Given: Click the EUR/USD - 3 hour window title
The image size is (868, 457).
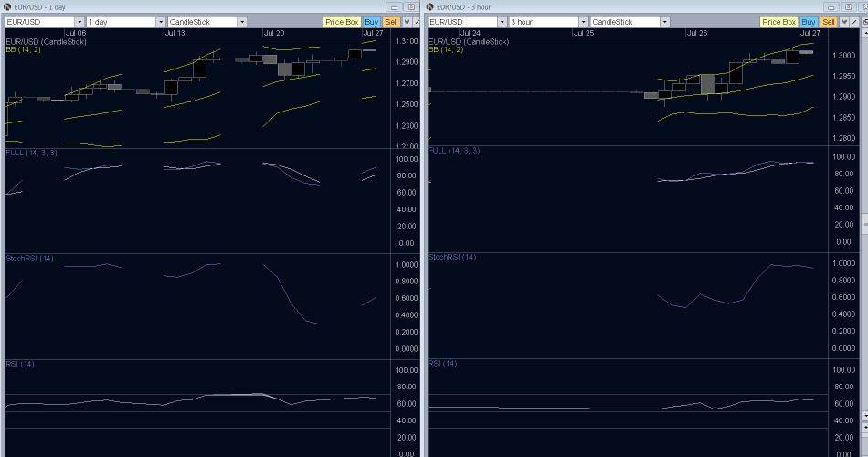Looking at the screenshot, I should (x=463, y=7).
